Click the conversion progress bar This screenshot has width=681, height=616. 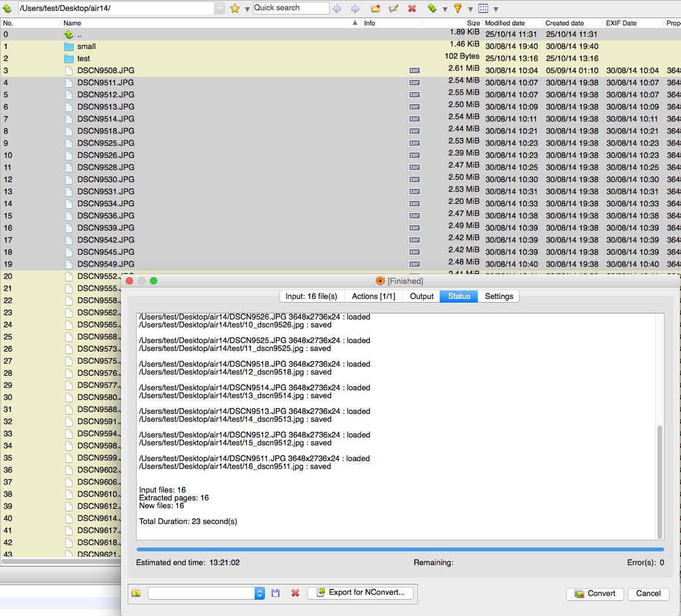point(400,549)
